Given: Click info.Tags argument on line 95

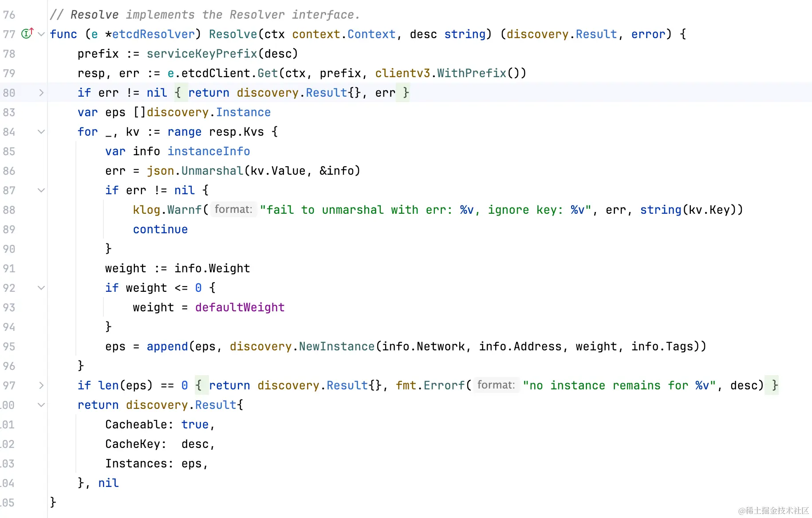Looking at the screenshot, I should tap(662, 346).
